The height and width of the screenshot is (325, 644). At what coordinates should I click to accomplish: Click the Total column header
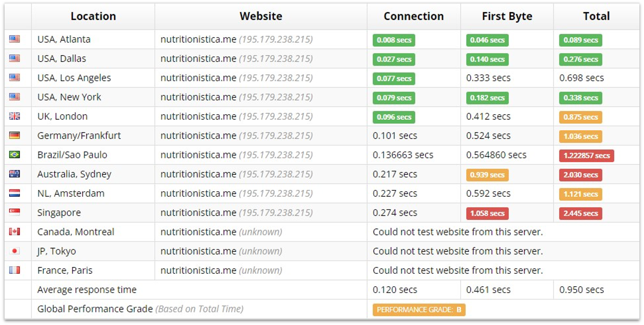pos(596,16)
